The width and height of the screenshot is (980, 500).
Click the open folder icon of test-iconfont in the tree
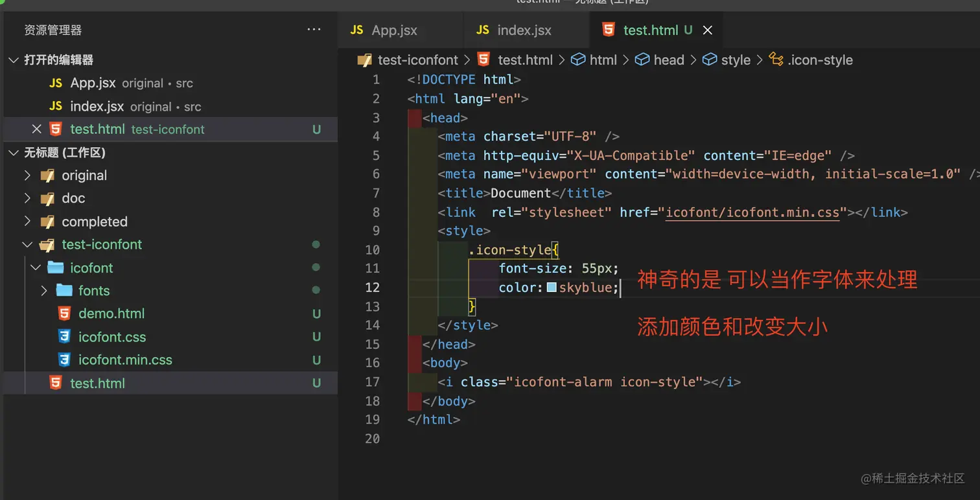pyautogui.click(x=47, y=245)
